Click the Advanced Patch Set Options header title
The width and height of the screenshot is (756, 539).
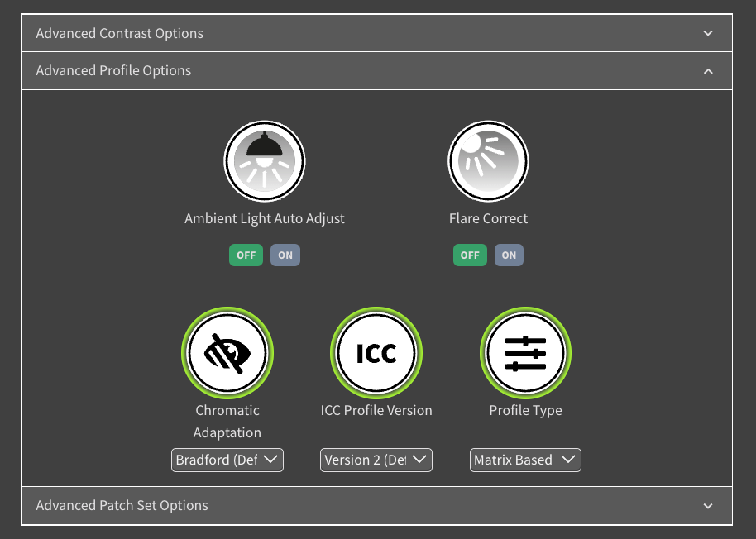[122, 506]
